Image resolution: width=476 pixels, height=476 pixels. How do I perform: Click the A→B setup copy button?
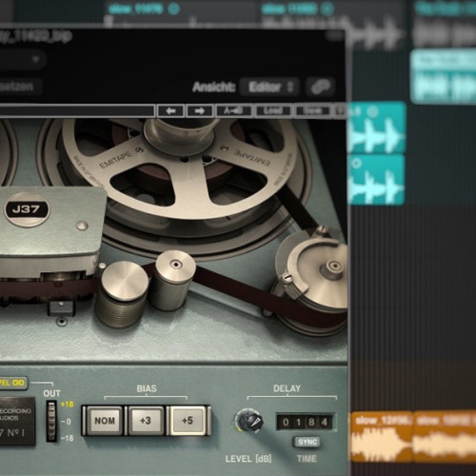pyautogui.click(x=234, y=111)
